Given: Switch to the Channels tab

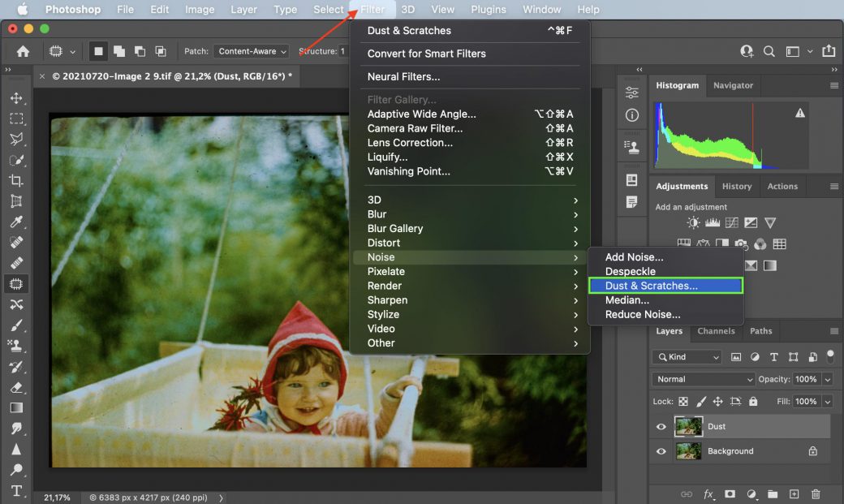Looking at the screenshot, I should 716,331.
